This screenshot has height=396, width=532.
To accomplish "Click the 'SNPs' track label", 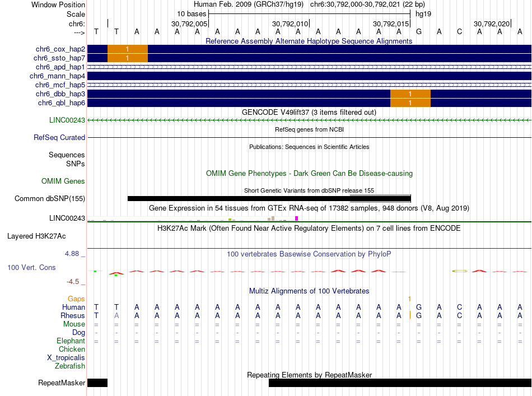I will coord(76,164).
